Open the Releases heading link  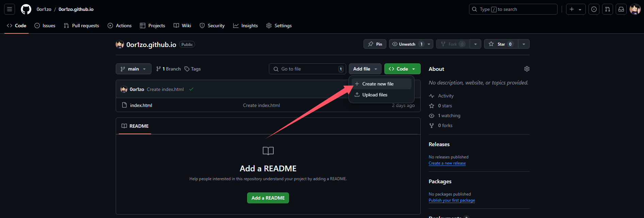pos(439,144)
